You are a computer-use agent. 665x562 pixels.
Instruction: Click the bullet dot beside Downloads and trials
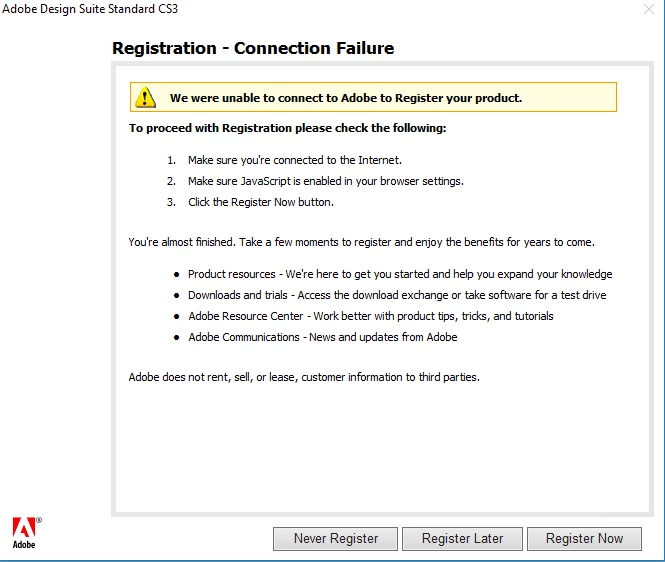pyautogui.click(x=176, y=296)
